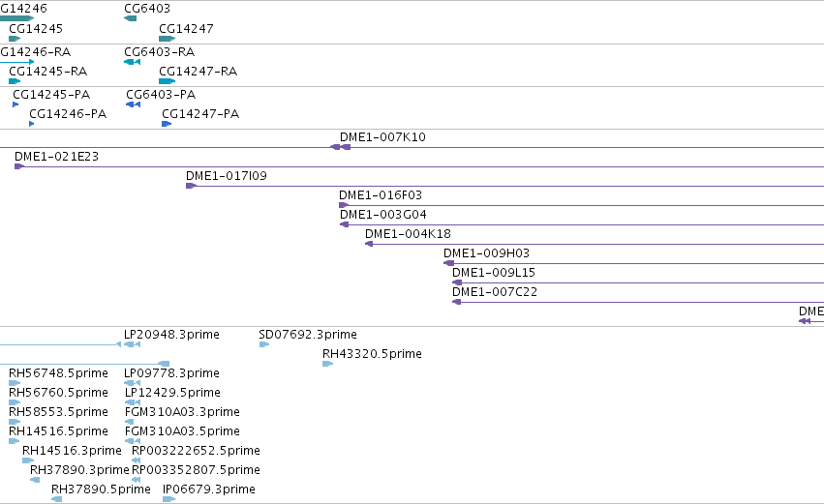Click the LP20948.3prime EST label
Image resolution: width=824 pixels, height=504 pixels.
click(171, 335)
